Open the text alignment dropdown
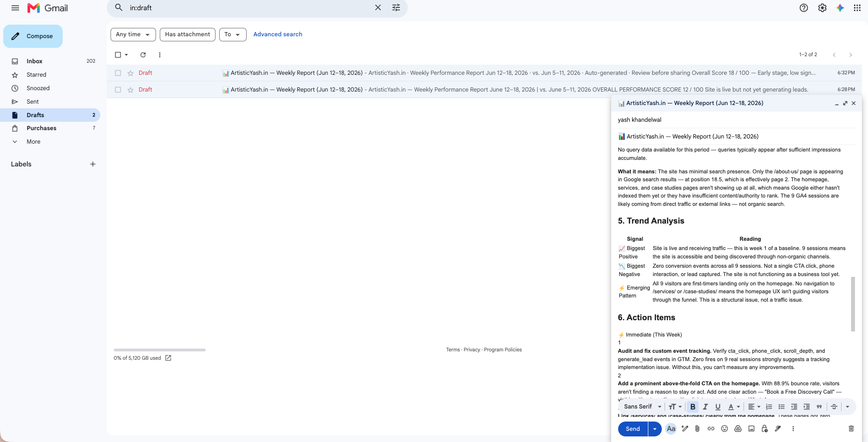The height and width of the screenshot is (442, 868). click(x=754, y=407)
